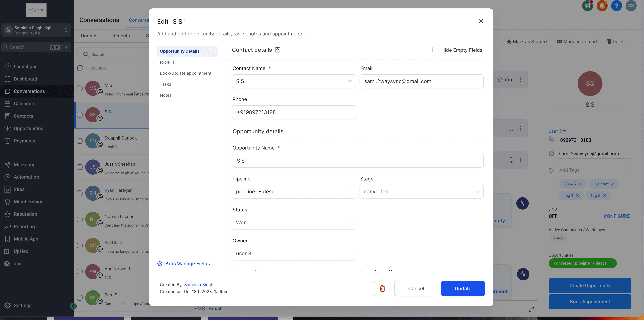Image resolution: width=644 pixels, height=320 pixels.
Task: Click the Opportunities sidebar icon
Action: pyautogui.click(x=8, y=129)
